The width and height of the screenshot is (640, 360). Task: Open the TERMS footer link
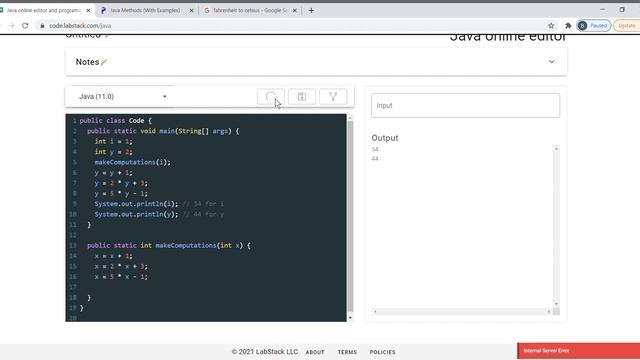point(347,352)
